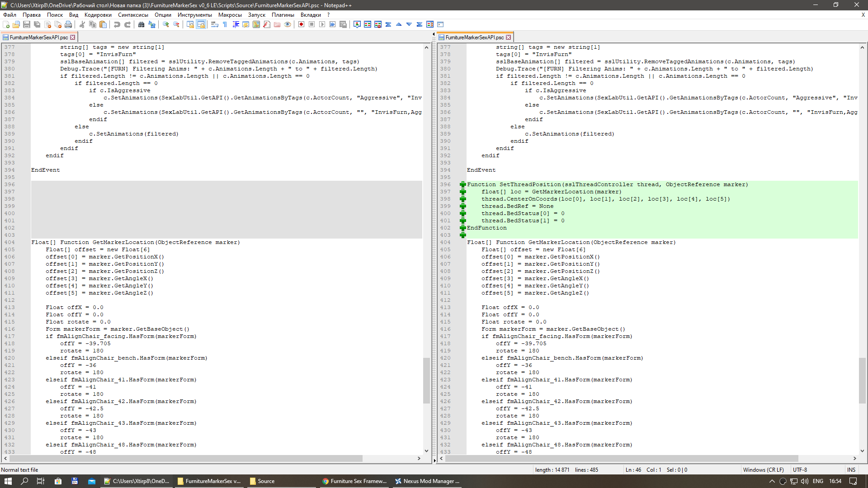Image resolution: width=868 pixels, height=488 pixels.
Task: Play back the recorded macro
Action: (x=322, y=24)
